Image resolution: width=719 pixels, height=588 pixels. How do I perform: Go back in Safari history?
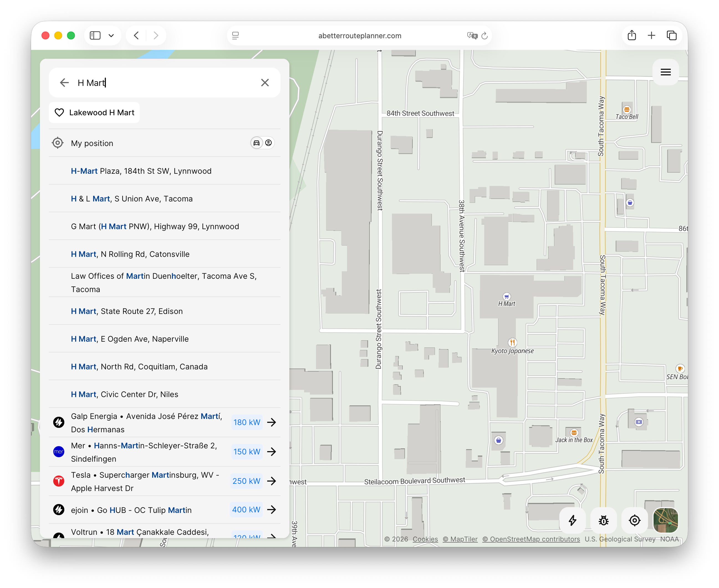pos(136,35)
